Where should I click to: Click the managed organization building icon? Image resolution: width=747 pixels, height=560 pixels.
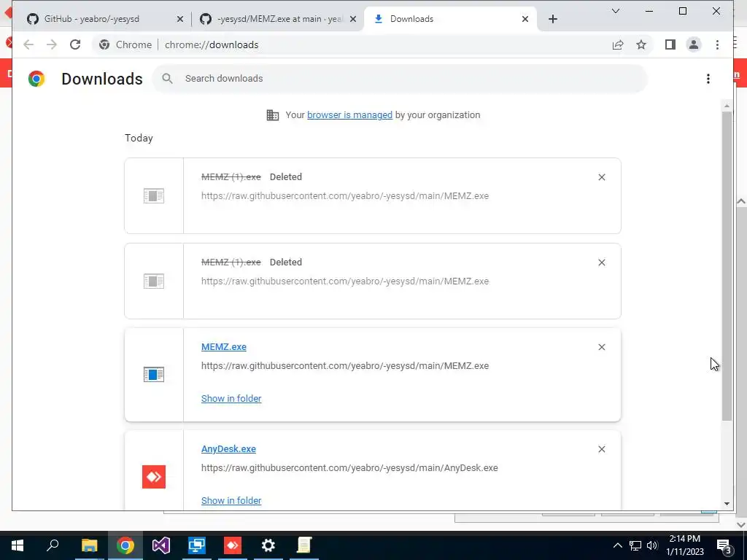pos(273,115)
